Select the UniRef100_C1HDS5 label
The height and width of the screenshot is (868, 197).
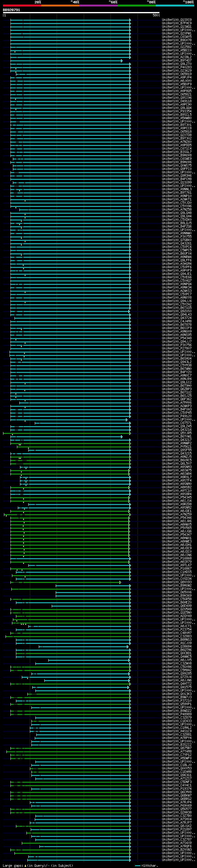(177, 572)
